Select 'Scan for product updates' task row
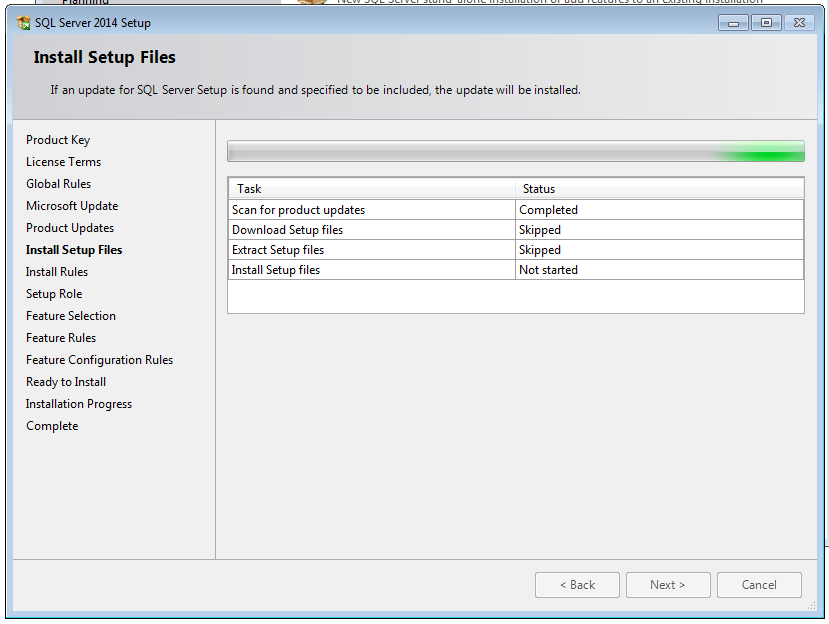The image size is (829, 624). tap(516, 210)
